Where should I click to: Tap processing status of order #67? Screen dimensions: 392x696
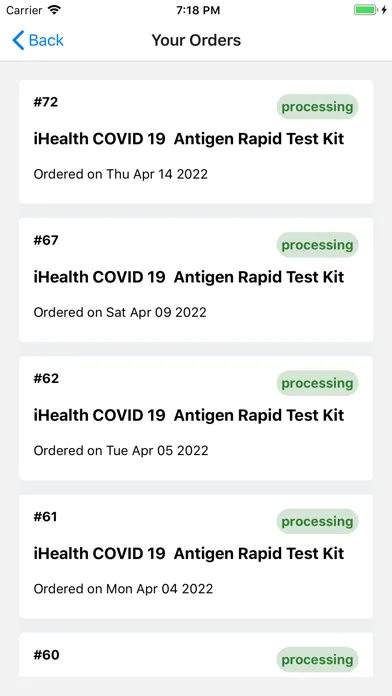click(x=317, y=245)
